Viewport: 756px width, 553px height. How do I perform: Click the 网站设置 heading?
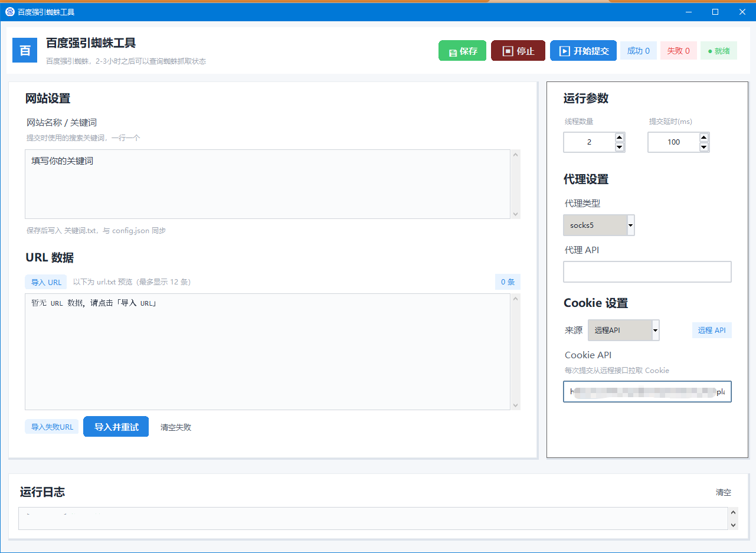pos(48,99)
